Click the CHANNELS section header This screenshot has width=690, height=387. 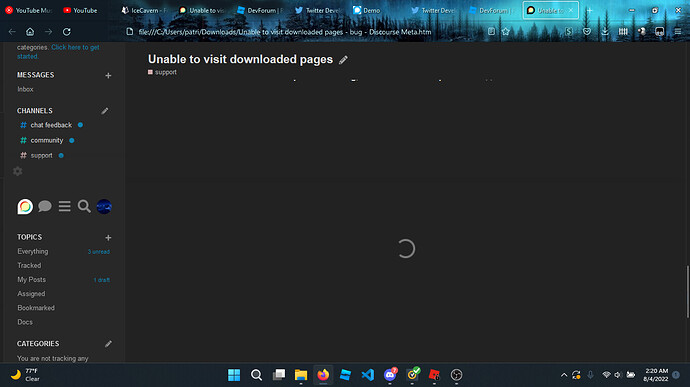click(x=35, y=111)
